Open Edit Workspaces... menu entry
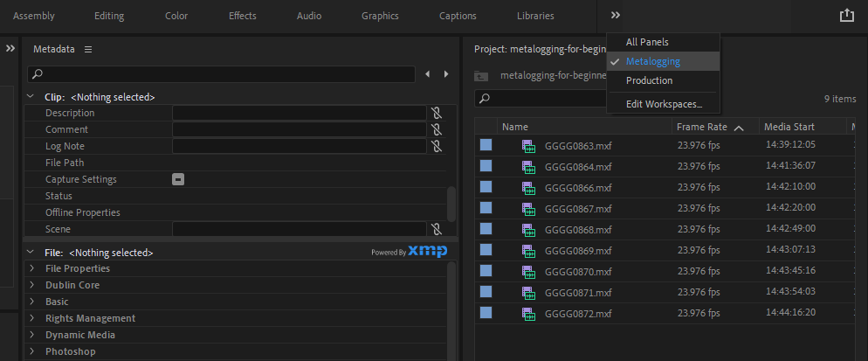The height and width of the screenshot is (361, 868). pos(663,104)
